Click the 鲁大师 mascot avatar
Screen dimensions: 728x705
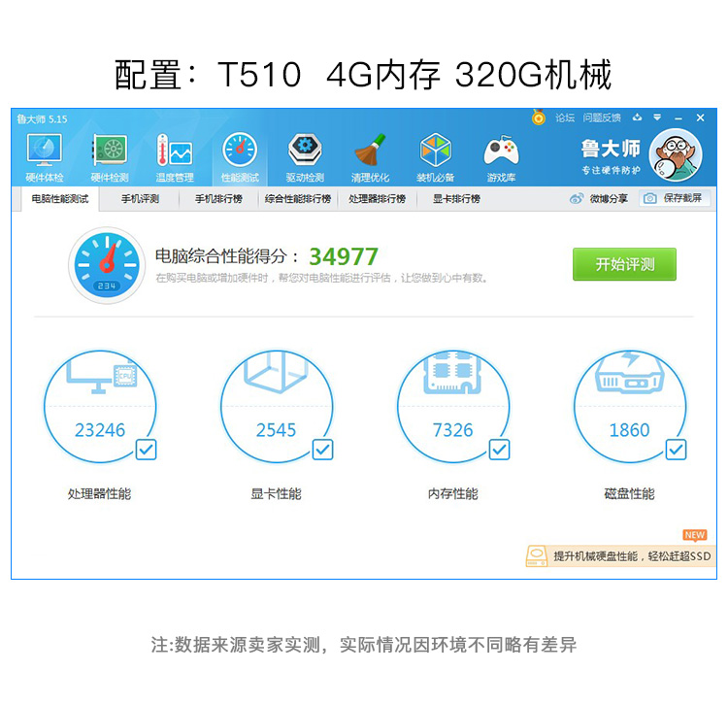[676, 155]
